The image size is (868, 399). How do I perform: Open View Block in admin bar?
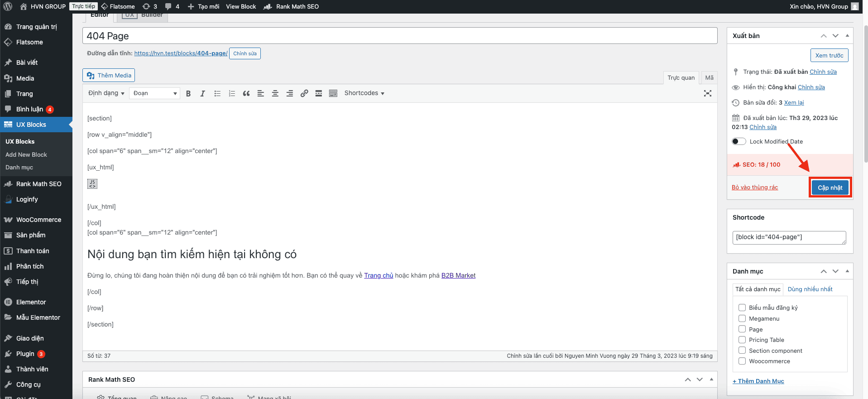[241, 6]
